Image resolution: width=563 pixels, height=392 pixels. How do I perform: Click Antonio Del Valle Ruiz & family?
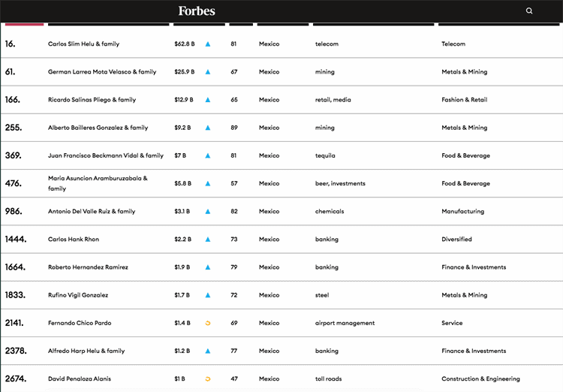click(x=92, y=212)
